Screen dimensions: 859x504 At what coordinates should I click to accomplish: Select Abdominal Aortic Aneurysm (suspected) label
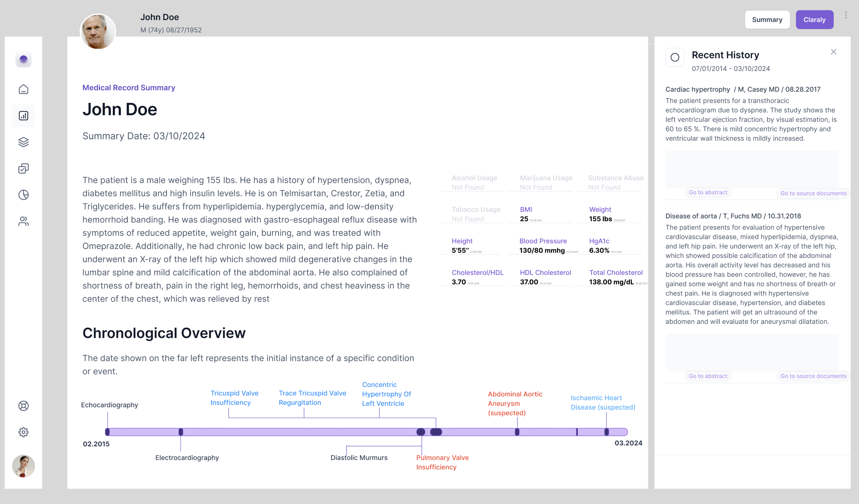click(515, 404)
